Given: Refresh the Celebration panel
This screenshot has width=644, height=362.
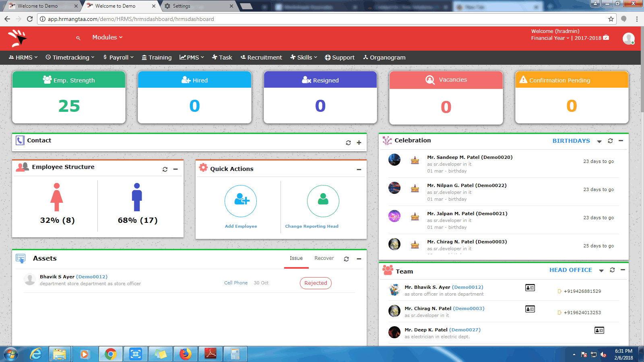Looking at the screenshot, I should point(610,141).
